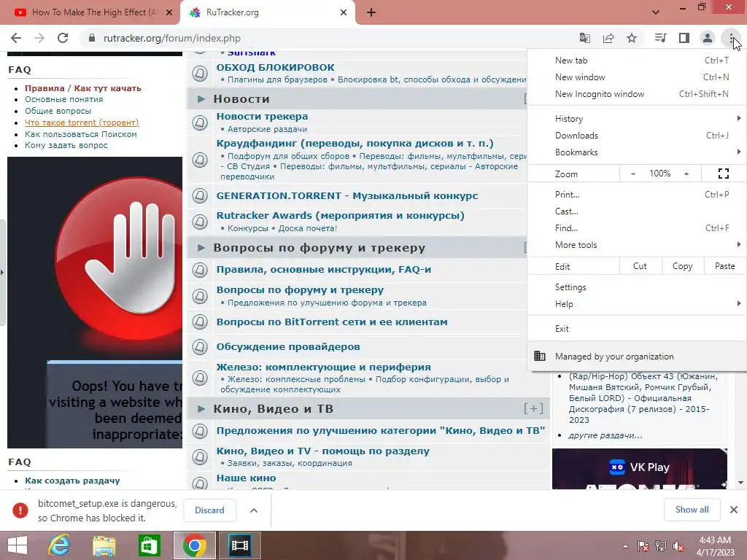Open Вопросы по BitTorrent сети forum link
This screenshot has width=747, height=560.
pyautogui.click(x=332, y=322)
